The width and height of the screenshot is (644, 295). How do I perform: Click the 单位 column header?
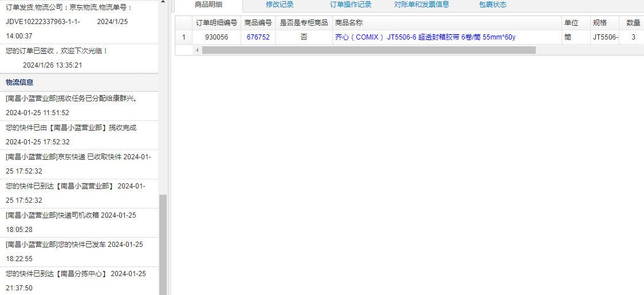pyautogui.click(x=576, y=23)
